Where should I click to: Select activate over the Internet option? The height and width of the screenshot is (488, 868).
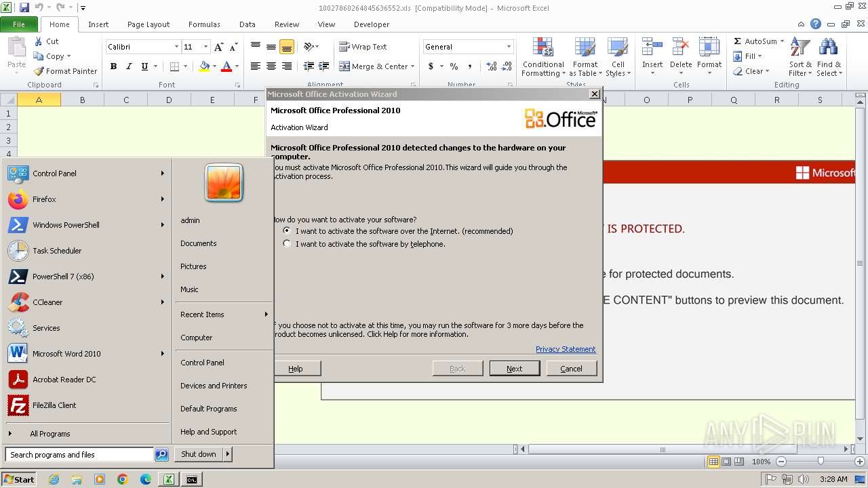pos(288,231)
